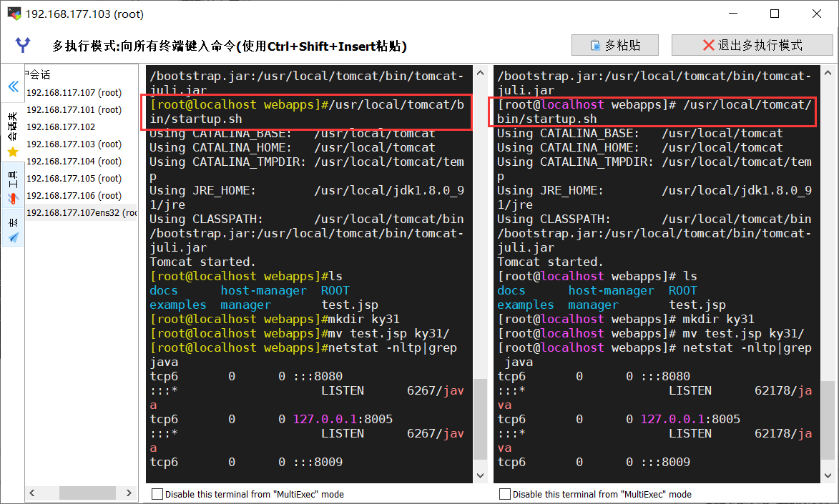Click "Tomcat started." in the left terminal
This screenshot has width=839, height=504.
click(203, 262)
